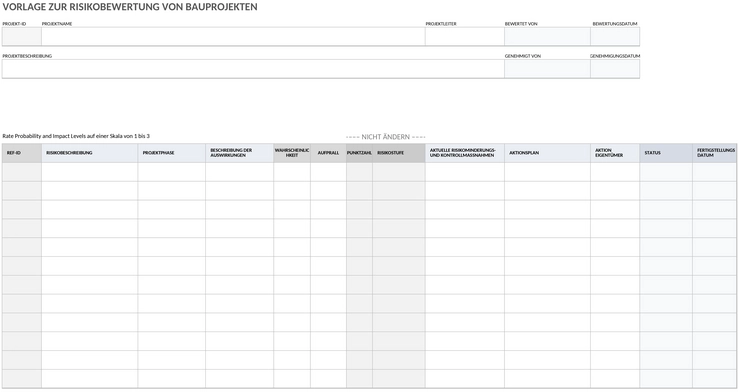
Task: Select the AKTION EIGENTÜMER column header
Action: [x=615, y=153]
